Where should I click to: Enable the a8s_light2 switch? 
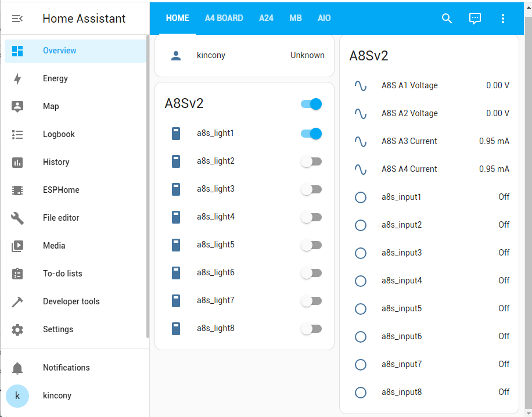click(311, 161)
